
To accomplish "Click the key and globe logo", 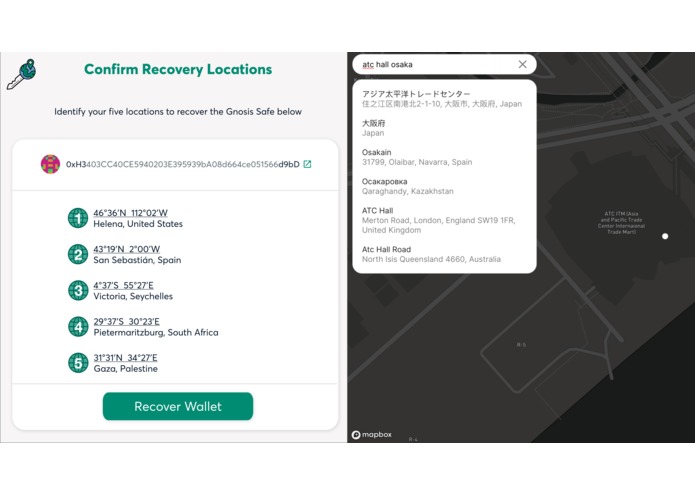I will 21,74.
